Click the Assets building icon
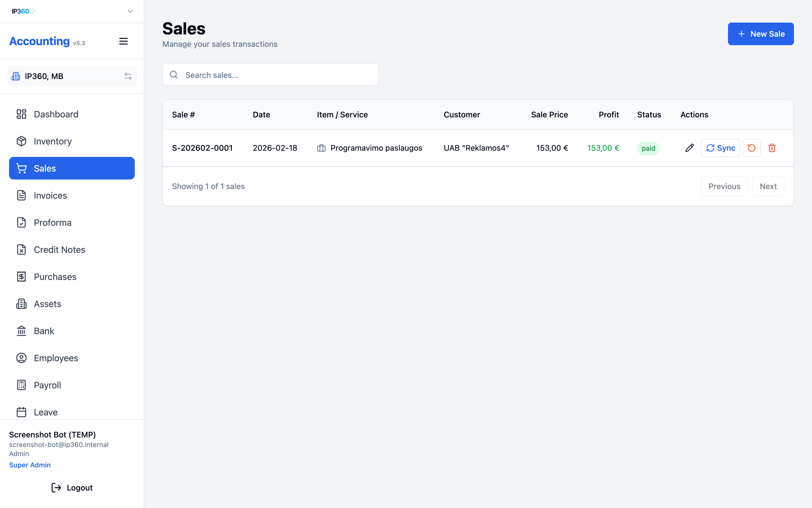This screenshot has height=508, width=812. [21, 304]
